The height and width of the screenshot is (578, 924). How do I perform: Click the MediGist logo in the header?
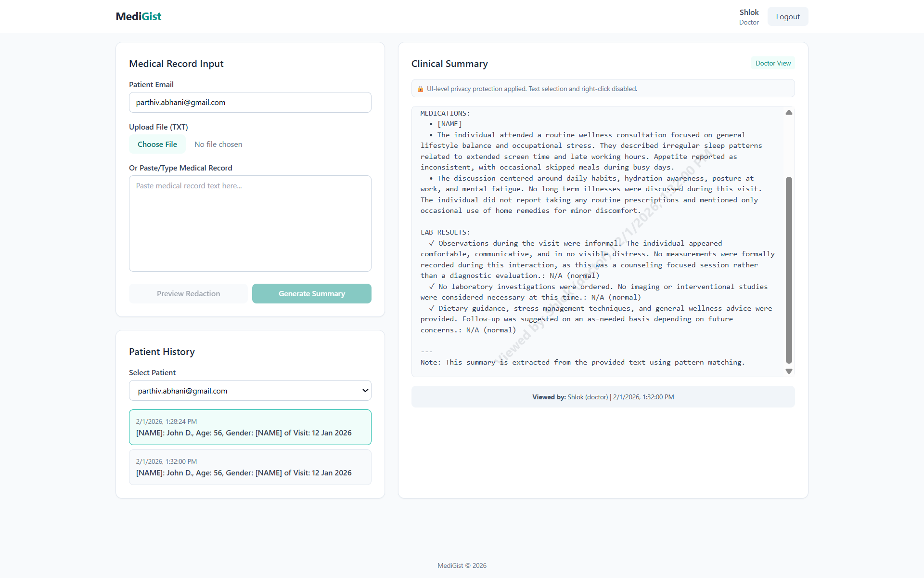pyautogui.click(x=138, y=16)
